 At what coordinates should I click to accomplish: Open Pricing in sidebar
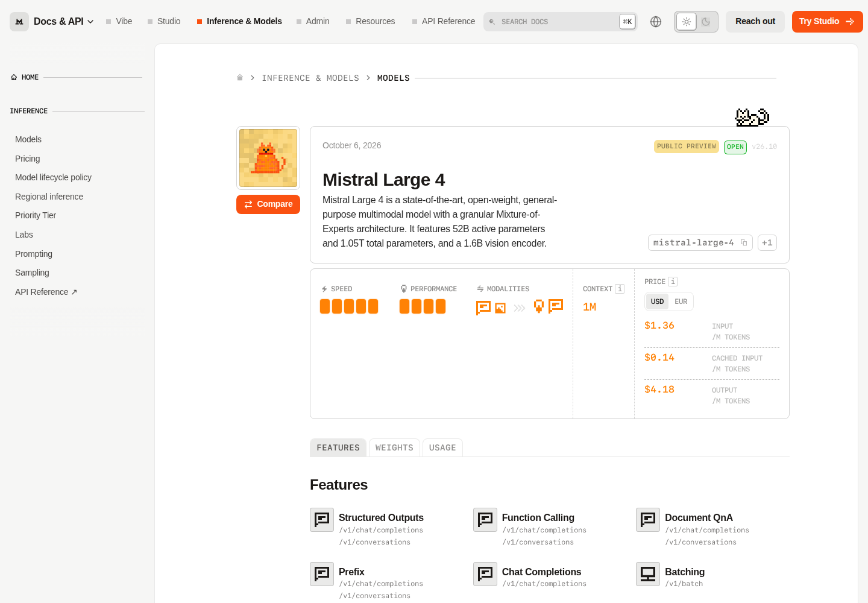(28, 159)
